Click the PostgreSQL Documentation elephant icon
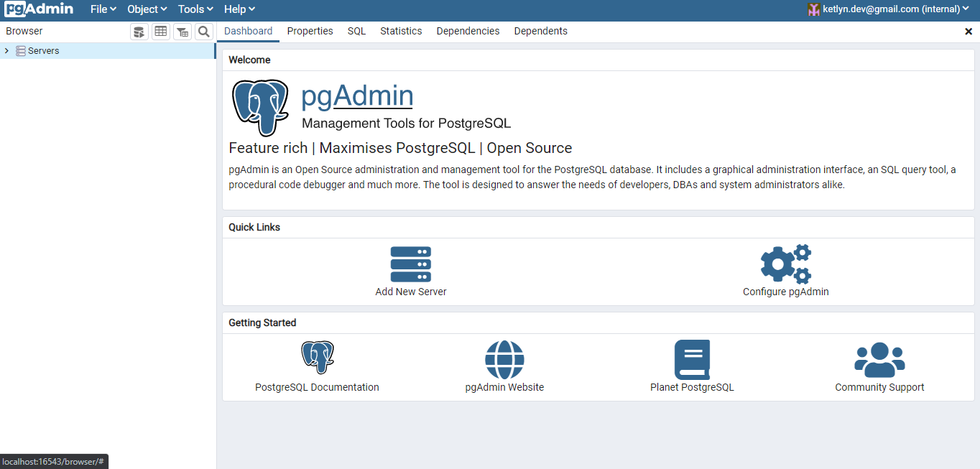This screenshot has height=469, width=980. click(317, 358)
